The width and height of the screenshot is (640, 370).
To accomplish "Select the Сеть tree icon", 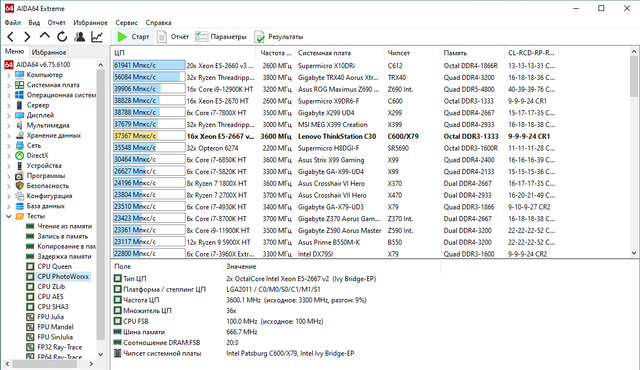I will pos(20,146).
